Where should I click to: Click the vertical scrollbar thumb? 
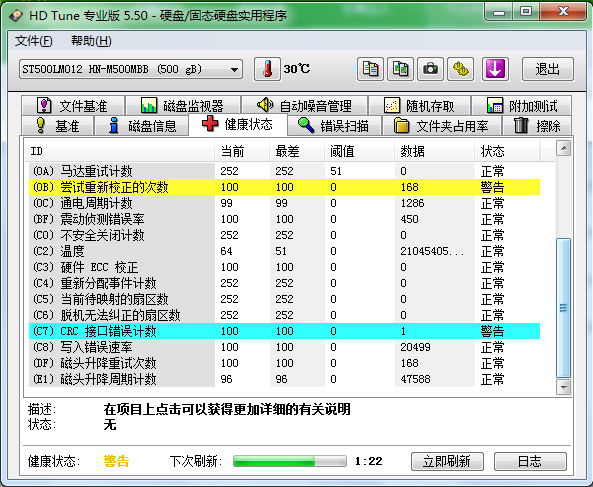[564, 307]
